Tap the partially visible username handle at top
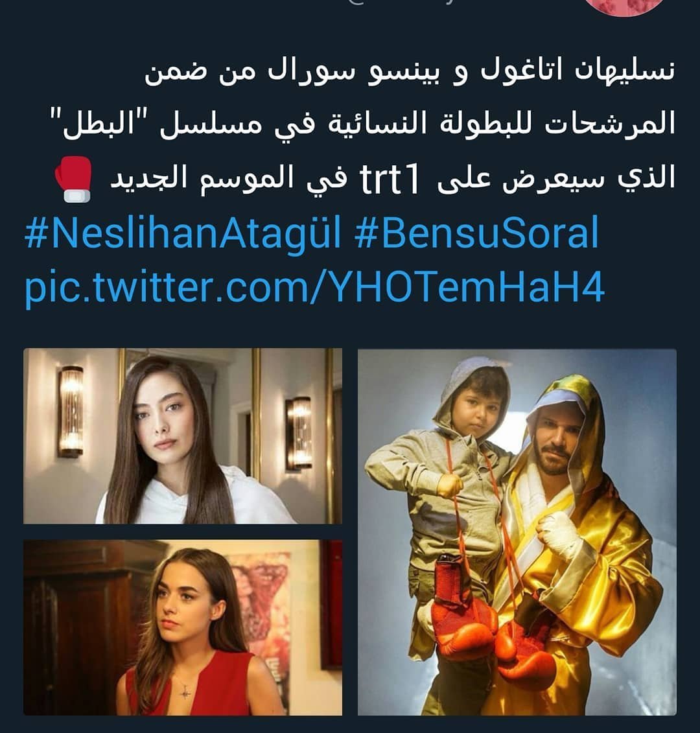The width and height of the screenshot is (700, 733). click(402, 3)
